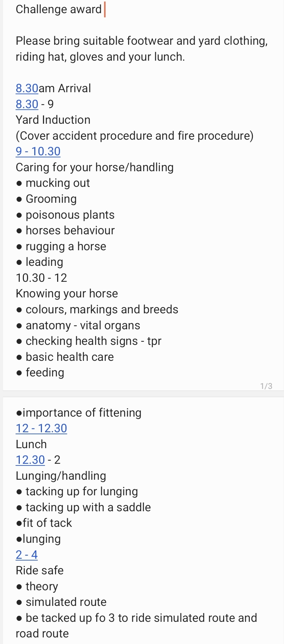The width and height of the screenshot is (284, 644).
Task: Tap the 12.30 link before '- 2'
Action: (30, 460)
